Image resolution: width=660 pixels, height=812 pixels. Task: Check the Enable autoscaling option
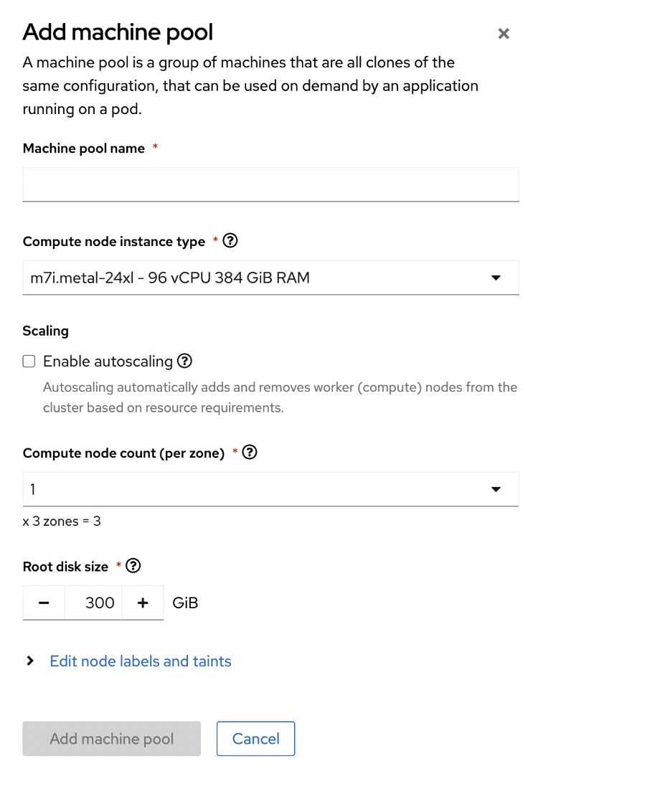pos(29,361)
